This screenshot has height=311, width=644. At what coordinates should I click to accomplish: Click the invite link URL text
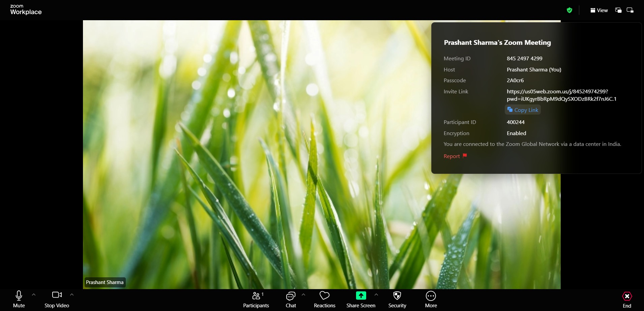(561, 95)
